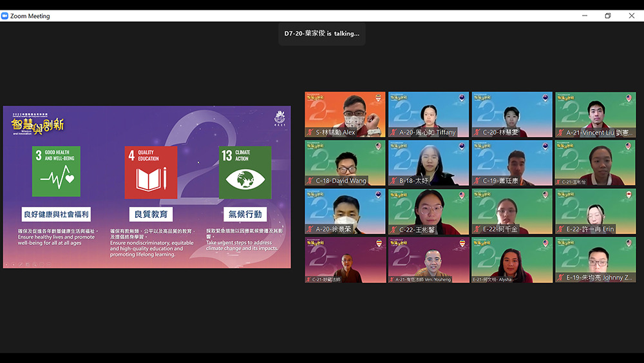
Task: Click the muted mic icon beside E-22 Erin
Action: click(561, 229)
